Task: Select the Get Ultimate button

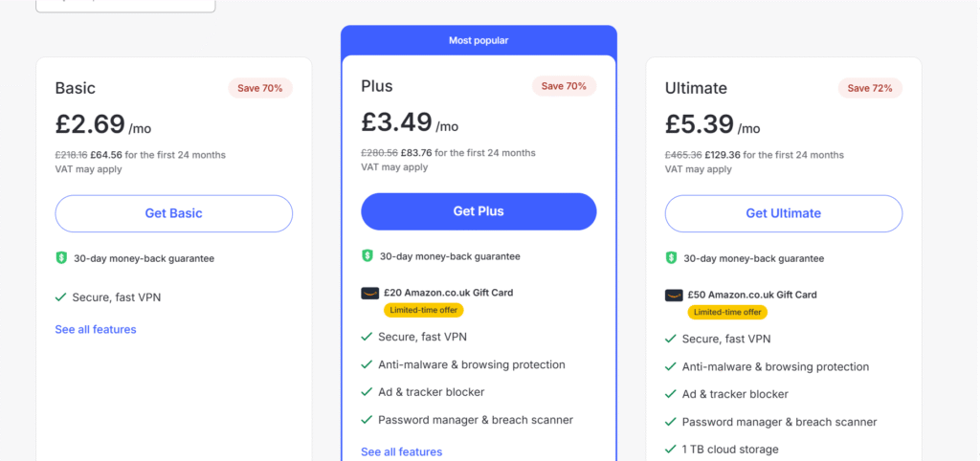Action: pyautogui.click(x=783, y=213)
